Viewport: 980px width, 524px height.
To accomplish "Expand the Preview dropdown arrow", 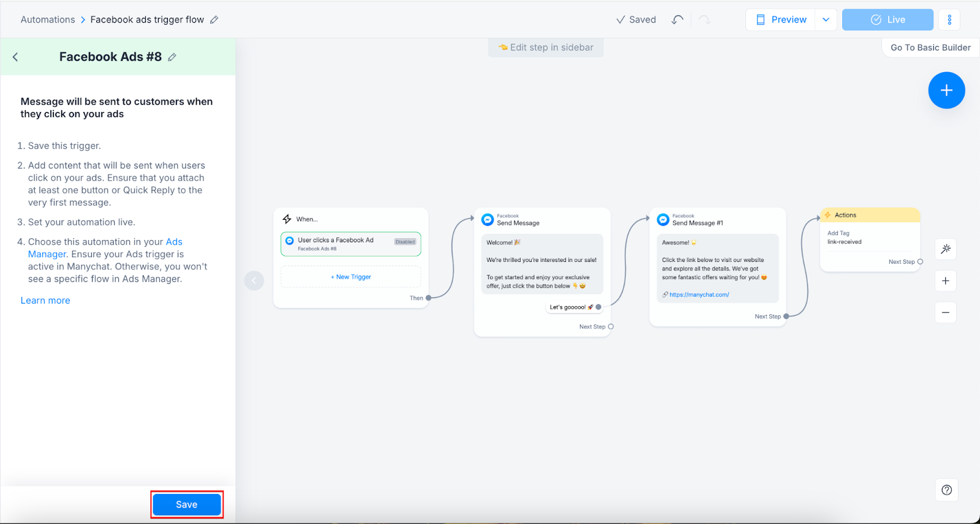I will coord(826,20).
